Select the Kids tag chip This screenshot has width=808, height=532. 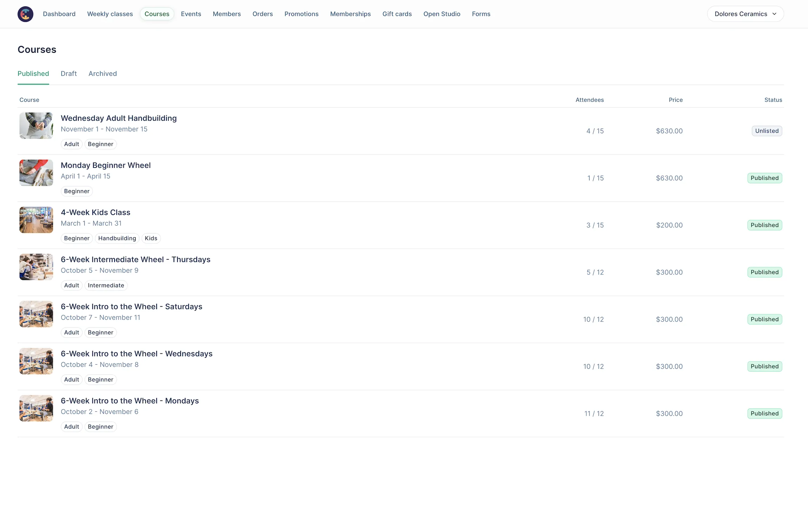point(151,238)
